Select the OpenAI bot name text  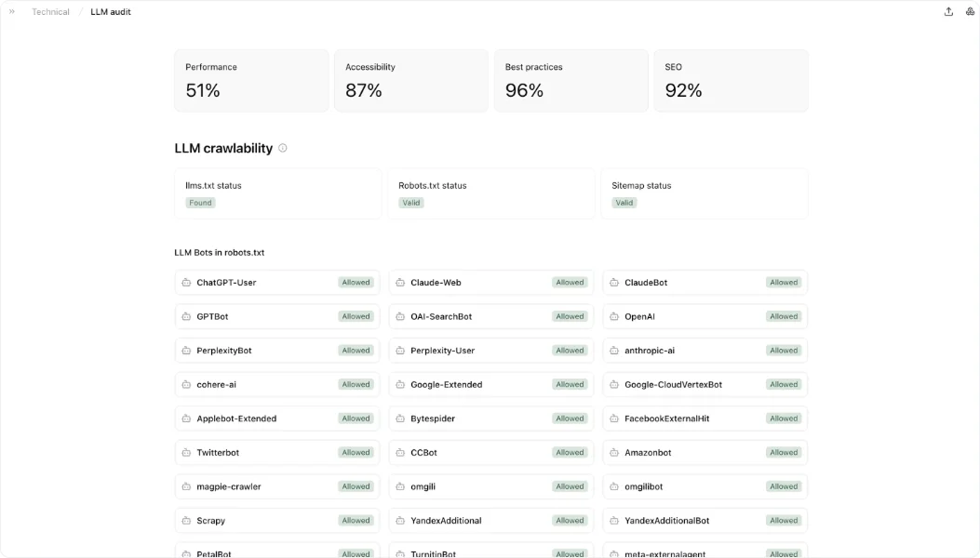click(639, 317)
